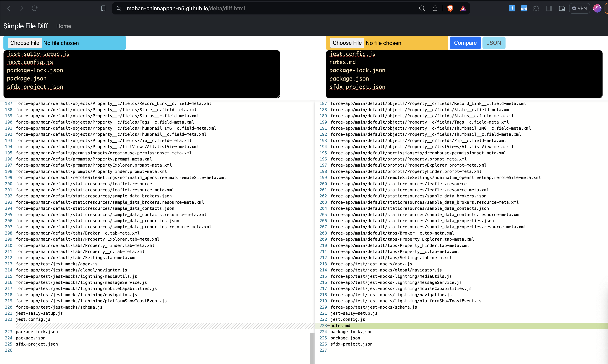Screen dimensions: 608x364
Task: Open the Simple File Diff brand link
Action: tap(26, 26)
